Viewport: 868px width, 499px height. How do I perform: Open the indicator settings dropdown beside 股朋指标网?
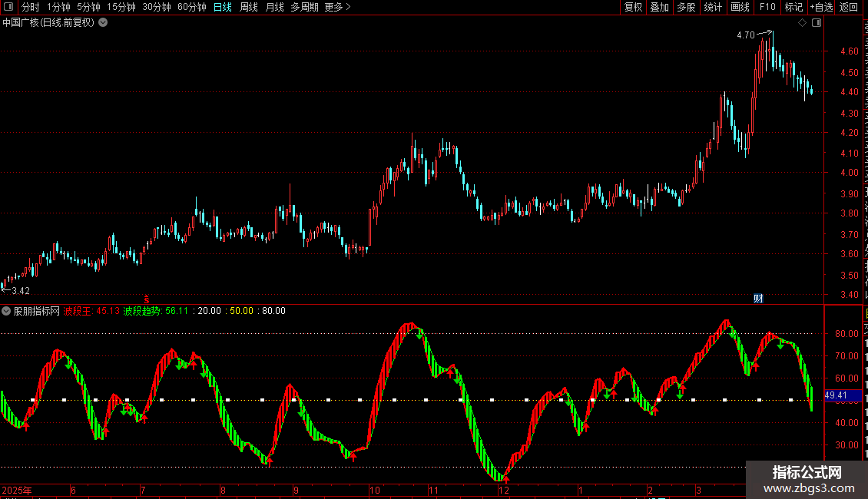6,311
